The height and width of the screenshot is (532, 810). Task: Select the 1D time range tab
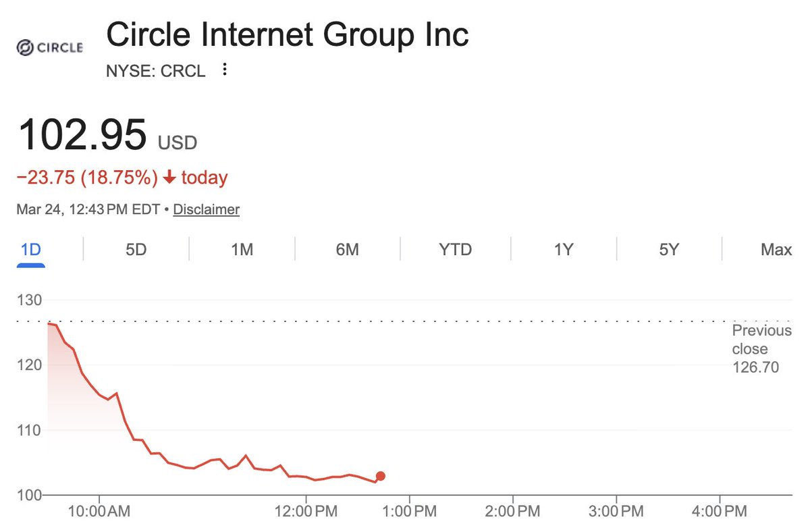[x=30, y=250]
